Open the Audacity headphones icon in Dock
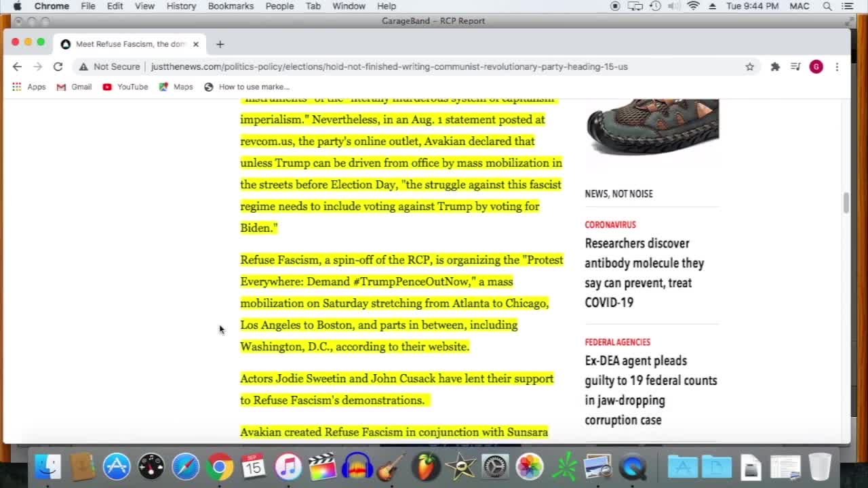Screen dimensions: 868x488 pos(357,466)
